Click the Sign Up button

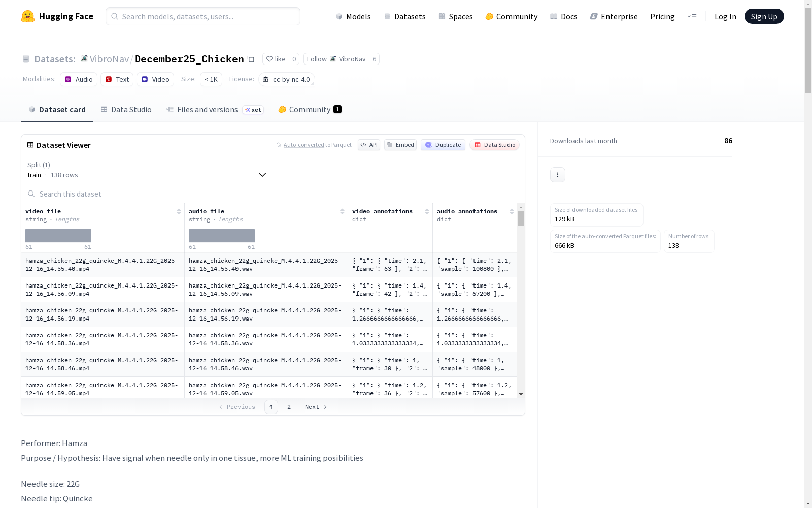click(764, 16)
